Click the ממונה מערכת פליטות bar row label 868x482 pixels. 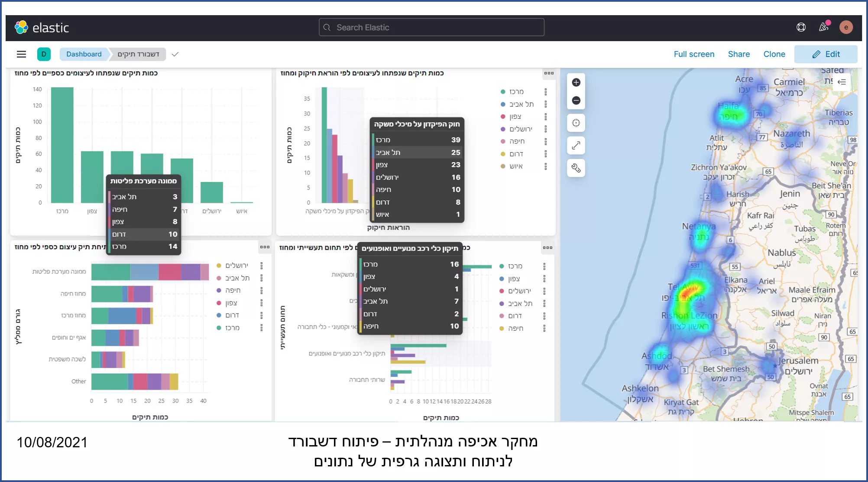click(x=59, y=272)
